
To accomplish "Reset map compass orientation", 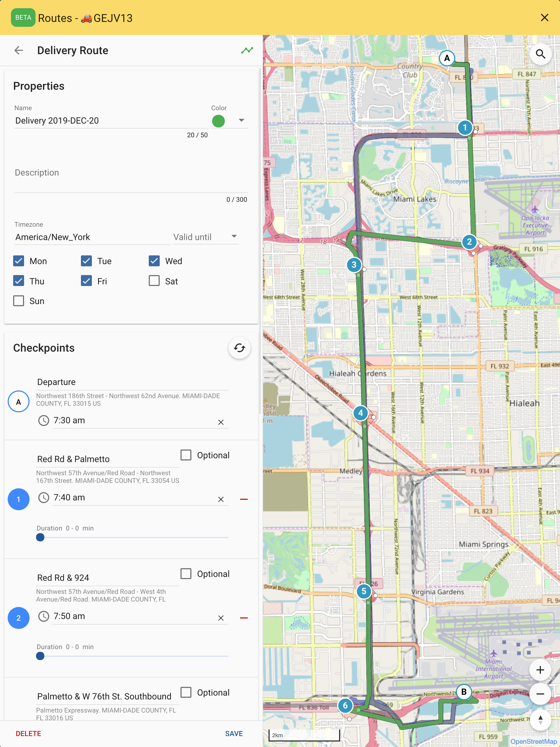I will 540,720.
